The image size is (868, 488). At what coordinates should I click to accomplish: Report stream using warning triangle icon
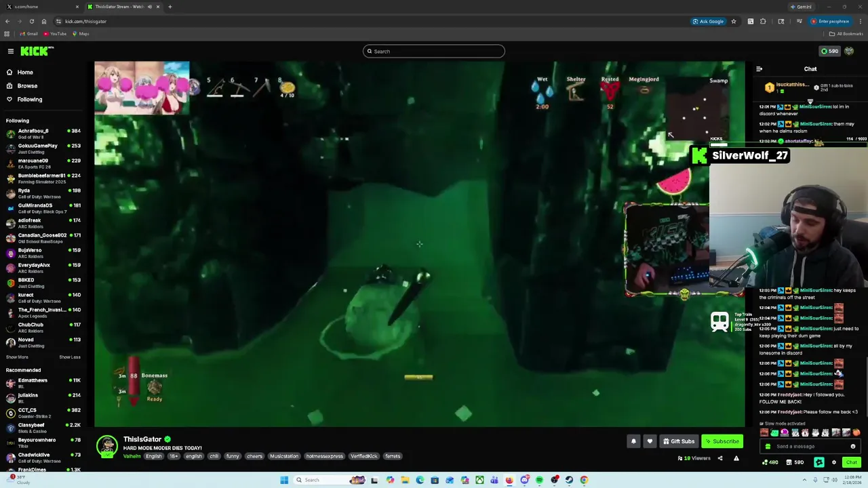(x=736, y=458)
